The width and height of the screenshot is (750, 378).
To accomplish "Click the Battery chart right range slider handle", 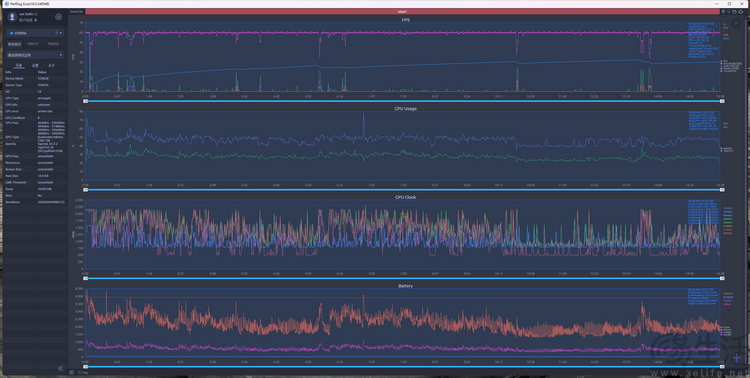I will (x=722, y=367).
